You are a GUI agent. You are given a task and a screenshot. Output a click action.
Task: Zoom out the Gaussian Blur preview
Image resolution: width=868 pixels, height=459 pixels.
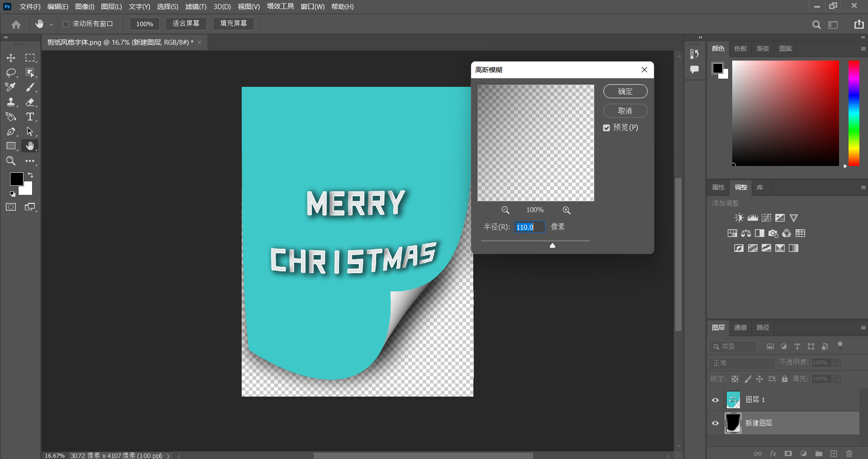[506, 210]
